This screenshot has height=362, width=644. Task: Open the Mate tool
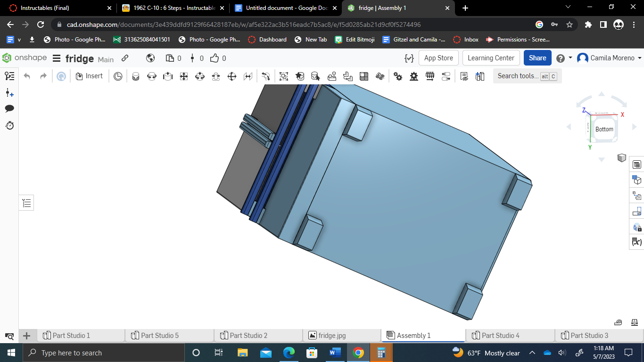tap(136, 76)
